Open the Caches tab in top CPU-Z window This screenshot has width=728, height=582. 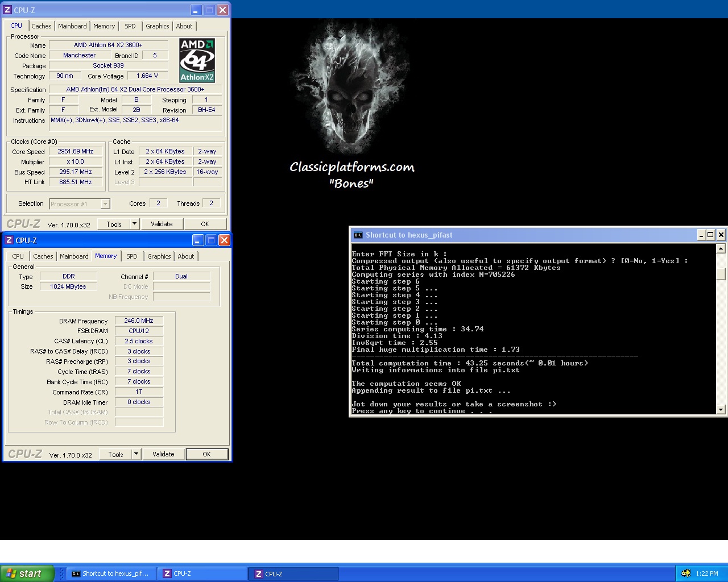coord(42,26)
